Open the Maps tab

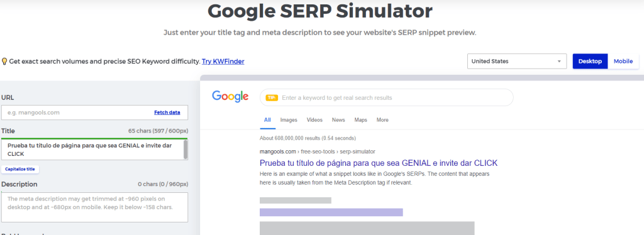point(360,120)
